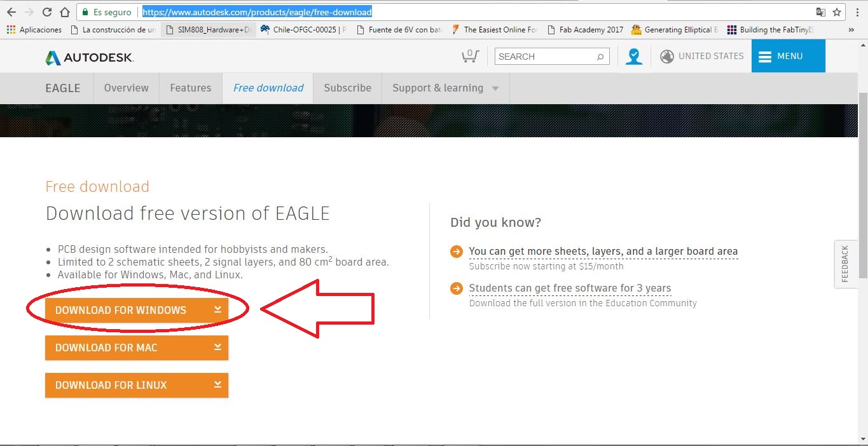Click the DOWNLOAD FOR WINDOWS button

click(137, 310)
